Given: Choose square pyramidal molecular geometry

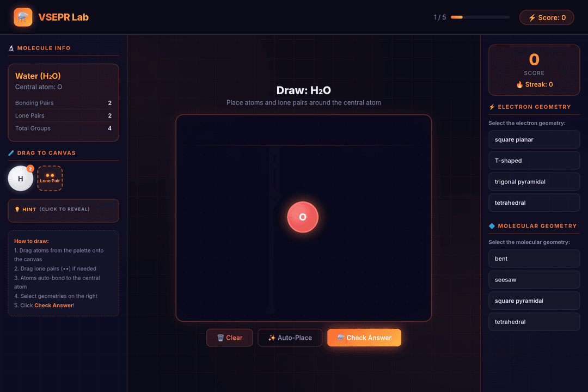Looking at the screenshot, I should [x=534, y=301].
